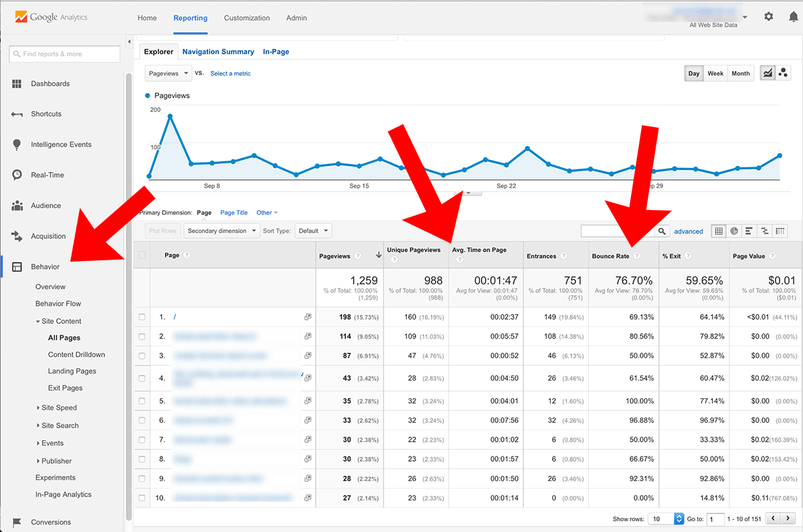Select the data table view icon
803x532 pixels.
pos(719,231)
